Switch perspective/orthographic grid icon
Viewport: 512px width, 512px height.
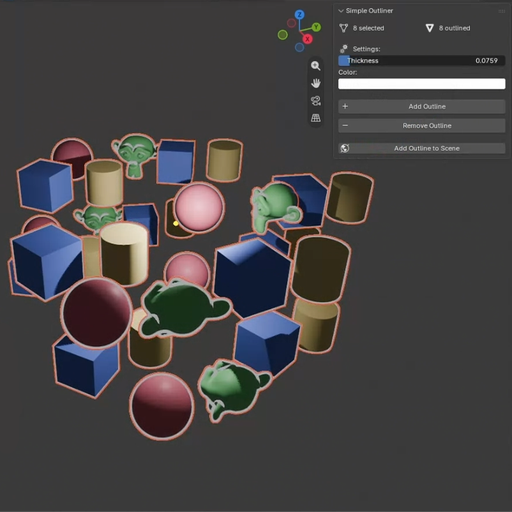(x=316, y=118)
